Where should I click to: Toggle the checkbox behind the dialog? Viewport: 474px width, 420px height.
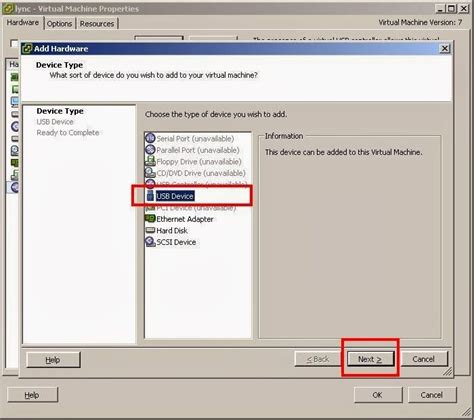(x=14, y=43)
